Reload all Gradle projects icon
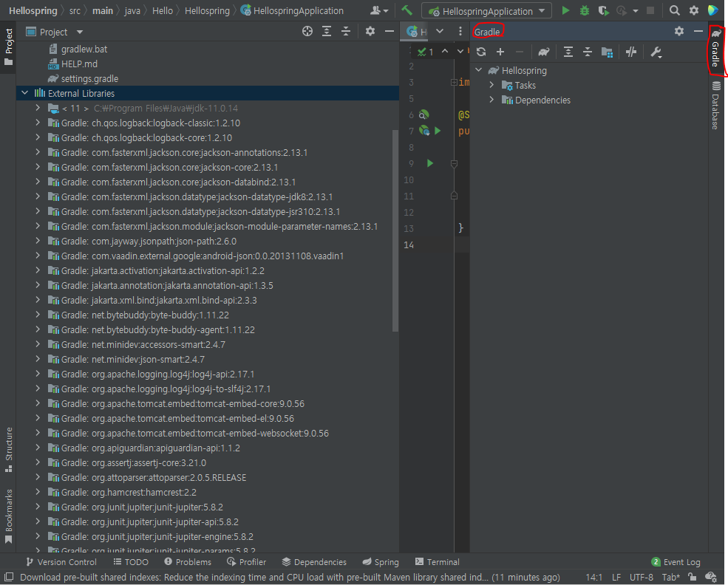The width and height of the screenshot is (728, 585). click(x=481, y=52)
